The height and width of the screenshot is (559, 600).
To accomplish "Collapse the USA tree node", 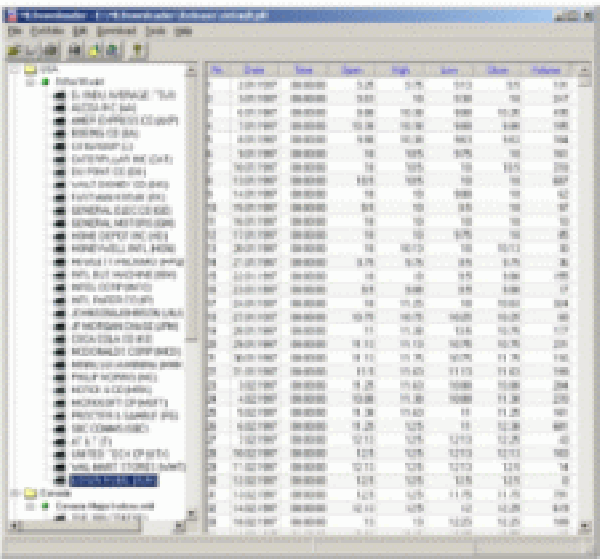I will coord(15,70).
